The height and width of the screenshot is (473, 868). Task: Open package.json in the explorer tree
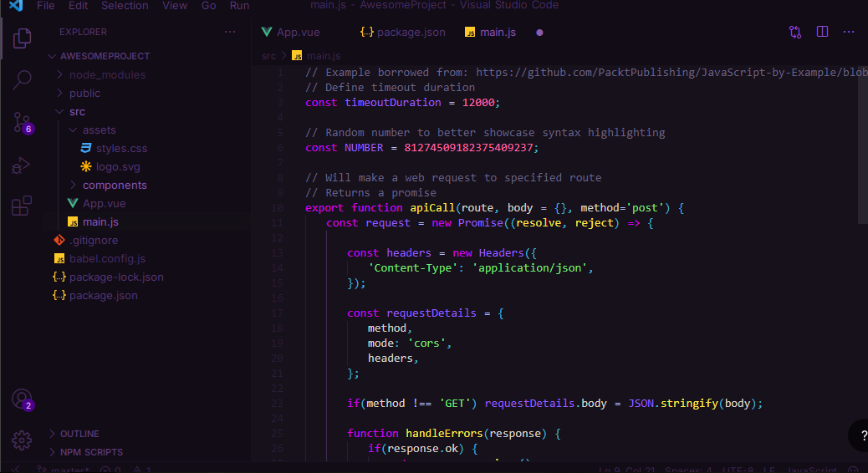coord(104,296)
